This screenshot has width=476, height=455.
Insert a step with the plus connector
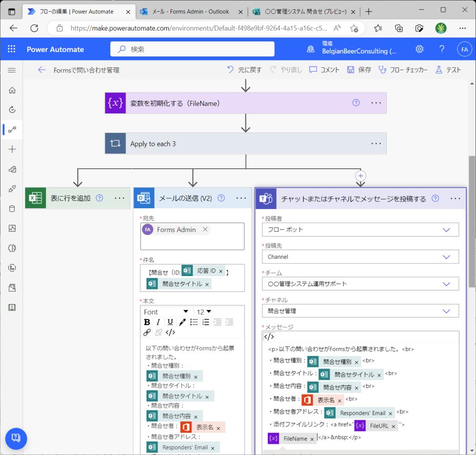(x=360, y=176)
